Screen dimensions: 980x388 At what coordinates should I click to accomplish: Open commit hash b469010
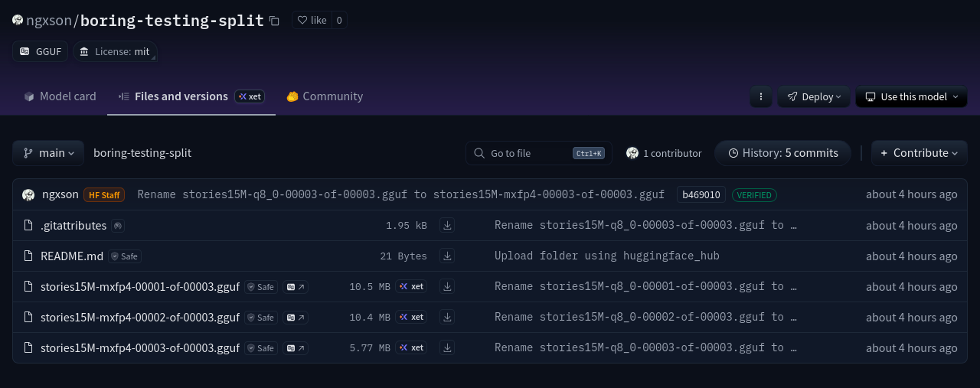[x=701, y=195]
